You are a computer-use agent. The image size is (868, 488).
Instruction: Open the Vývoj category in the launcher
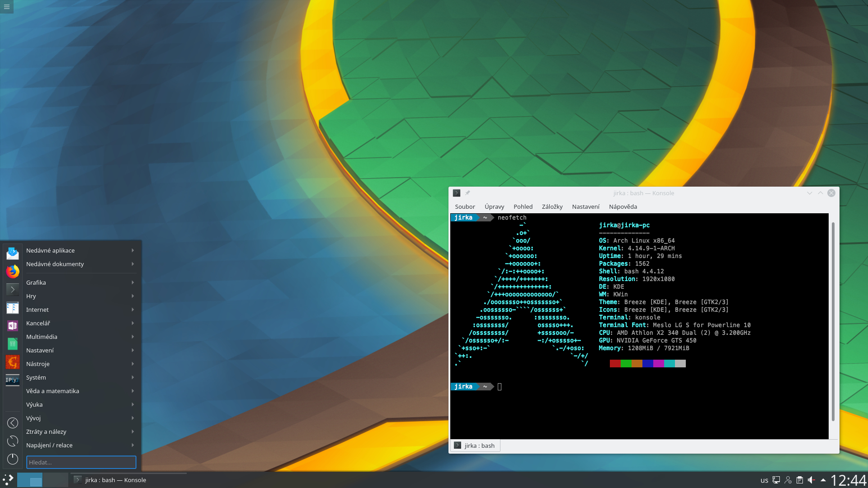coord(81,418)
